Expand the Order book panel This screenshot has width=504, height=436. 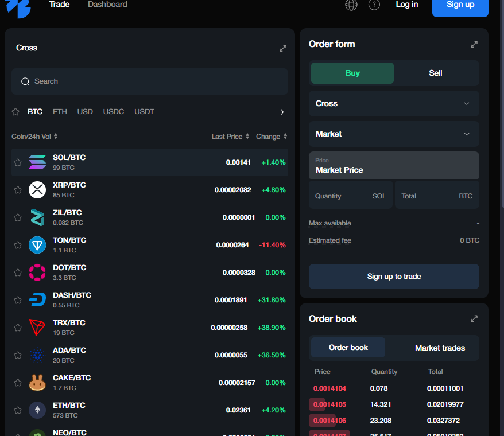coord(474,318)
